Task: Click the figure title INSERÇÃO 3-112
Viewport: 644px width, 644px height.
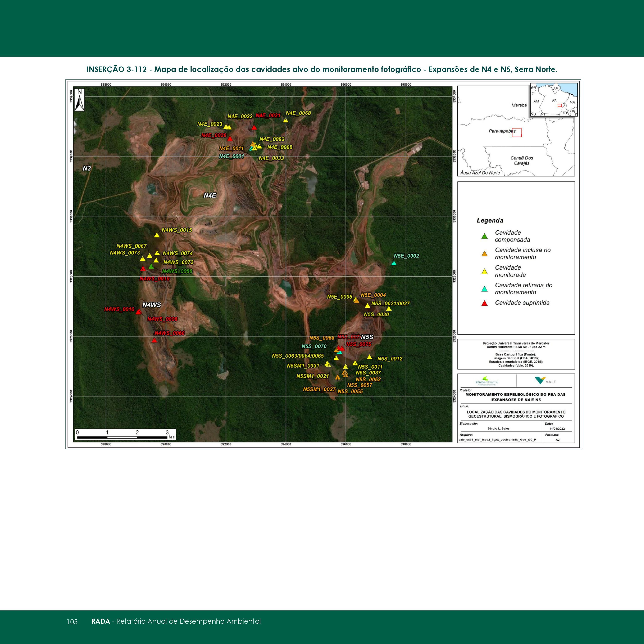Action: tap(322, 69)
